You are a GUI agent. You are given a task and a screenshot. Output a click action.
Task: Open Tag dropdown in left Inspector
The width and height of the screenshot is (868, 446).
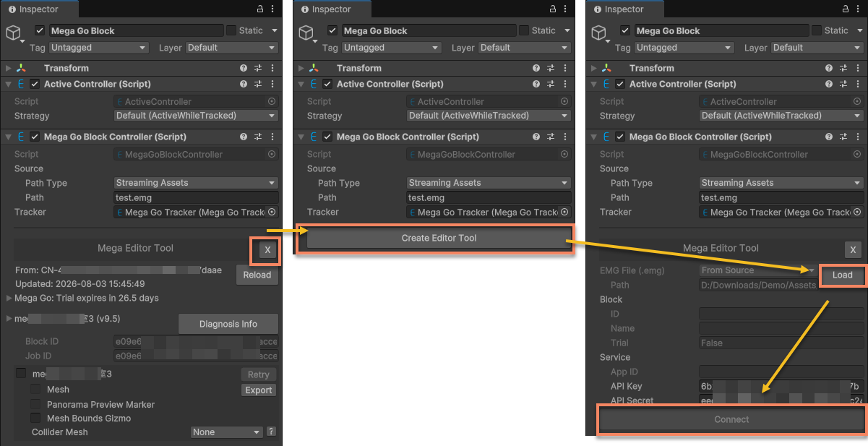[100, 48]
